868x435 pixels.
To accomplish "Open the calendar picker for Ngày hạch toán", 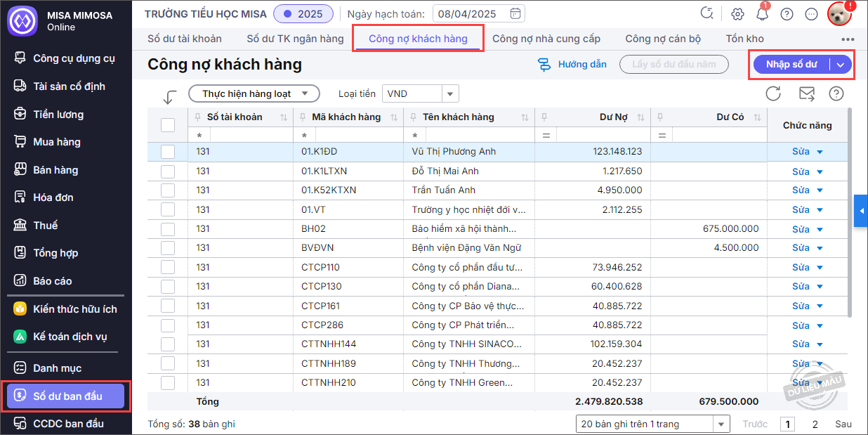I will pyautogui.click(x=515, y=13).
